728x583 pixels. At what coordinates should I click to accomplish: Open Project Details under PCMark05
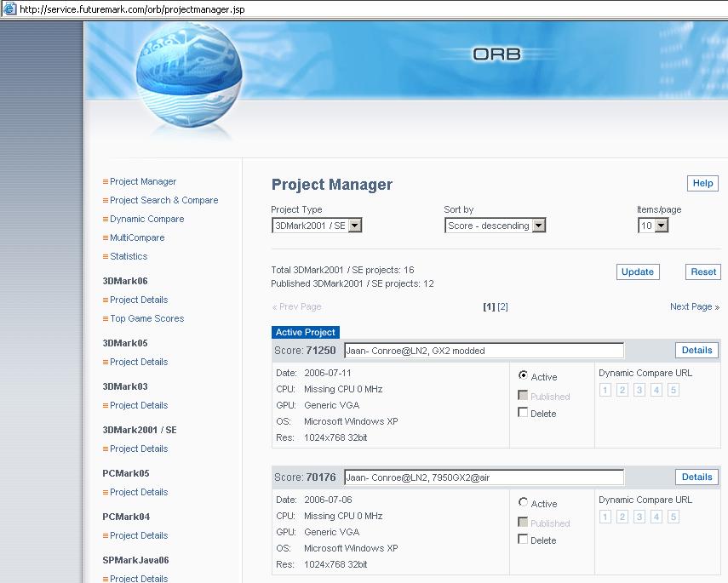tap(139, 492)
